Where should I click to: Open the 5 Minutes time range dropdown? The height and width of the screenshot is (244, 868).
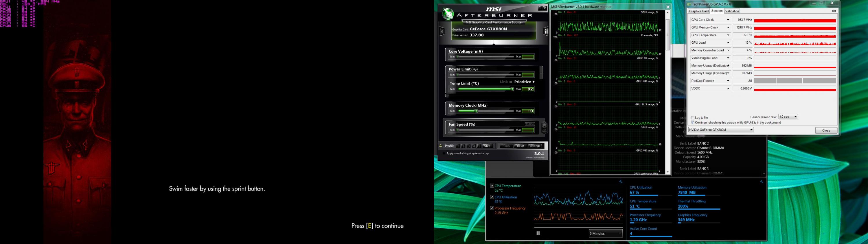coord(606,233)
